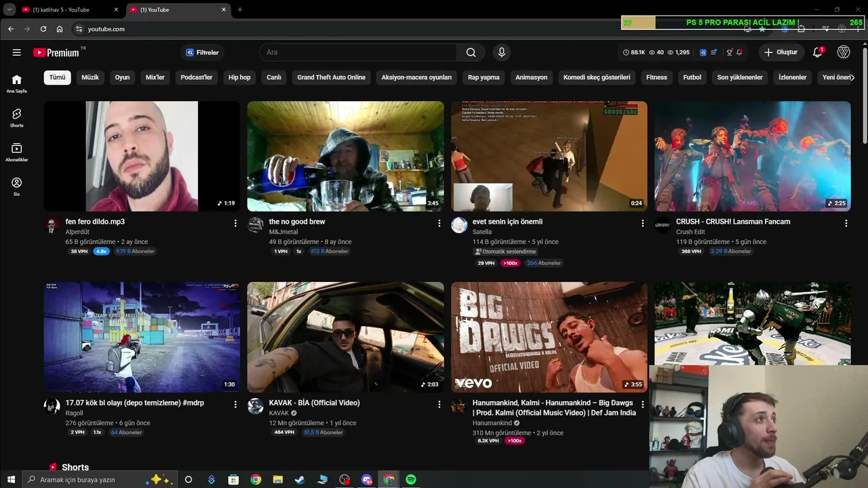Play the 17.07 kök bl olayı thumbnail
Screen dimensions: 868x488
click(142, 337)
